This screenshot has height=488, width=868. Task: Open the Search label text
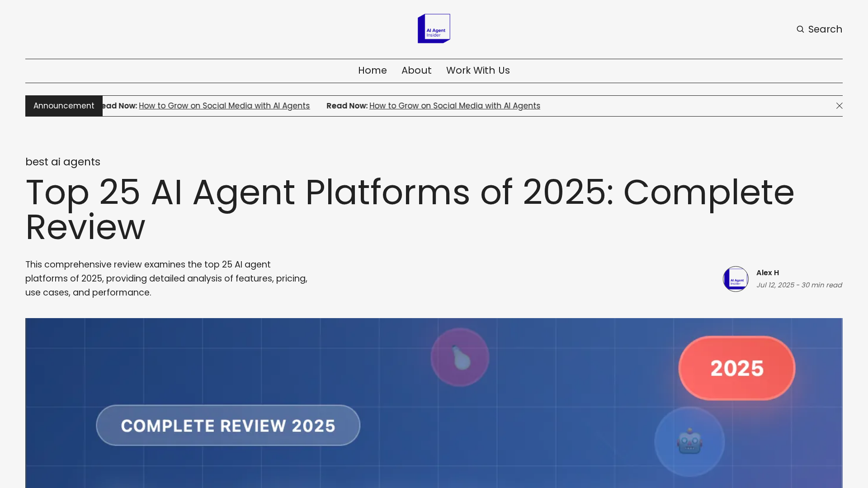tap(825, 29)
